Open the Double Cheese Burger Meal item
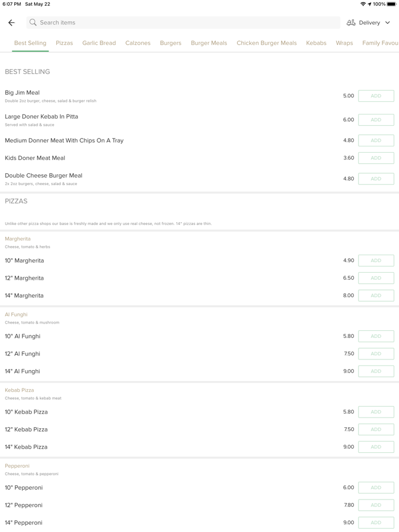This screenshot has height=532, width=399. pos(44,176)
